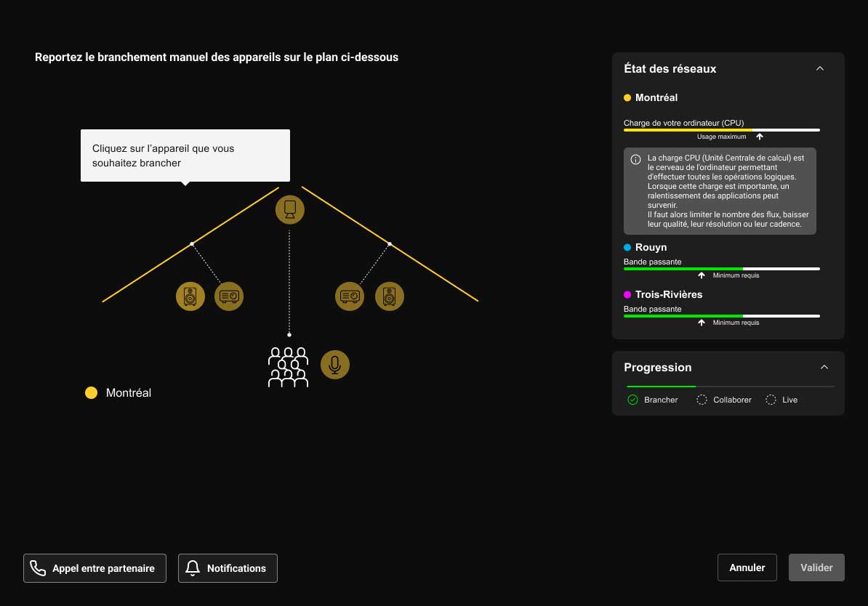Click the audience group icon
The width and height of the screenshot is (868, 606).
coord(288,367)
